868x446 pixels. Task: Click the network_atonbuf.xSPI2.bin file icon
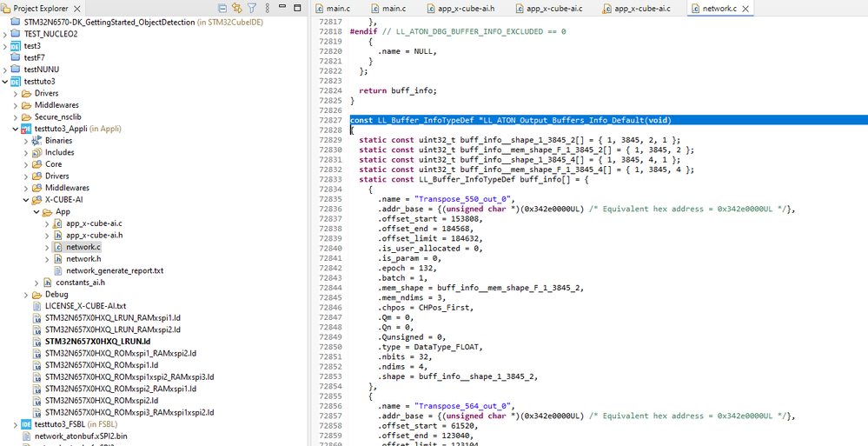(x=26, y=436)
